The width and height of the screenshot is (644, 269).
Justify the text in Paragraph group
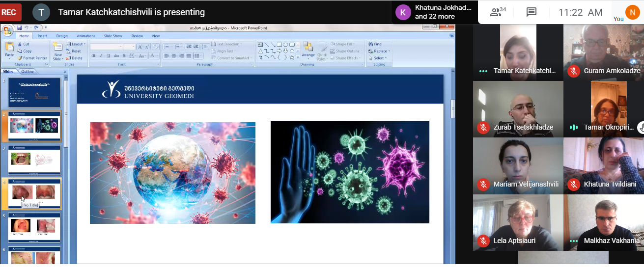[189, 55]
